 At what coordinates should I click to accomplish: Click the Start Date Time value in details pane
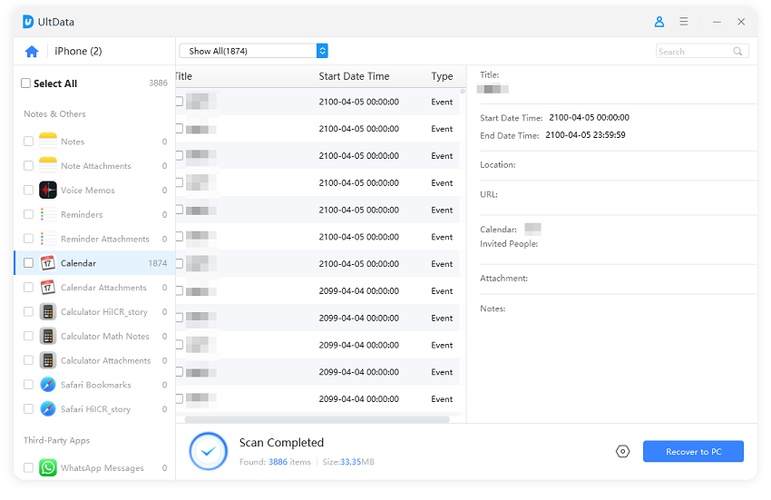(589, 118)
